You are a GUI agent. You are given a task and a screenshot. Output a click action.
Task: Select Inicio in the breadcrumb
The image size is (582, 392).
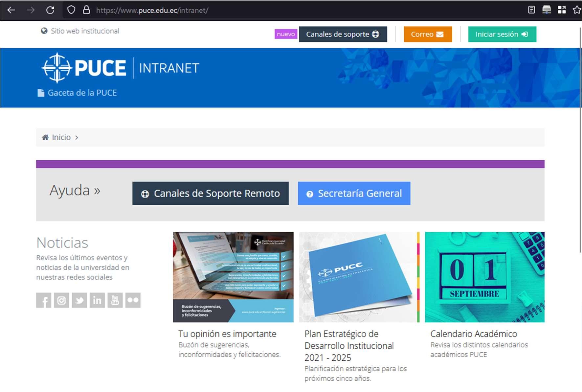(61, 137)
